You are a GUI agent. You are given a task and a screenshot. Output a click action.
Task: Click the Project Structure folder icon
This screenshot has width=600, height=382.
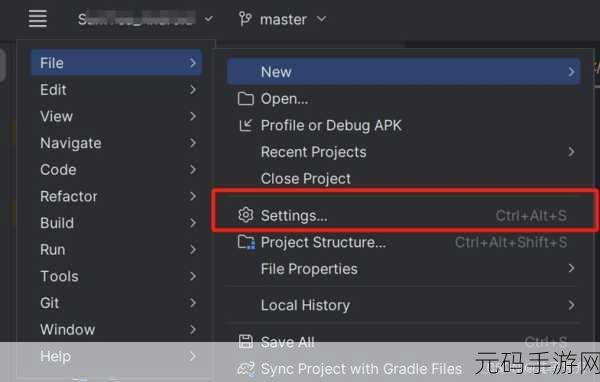click(246, 242)
